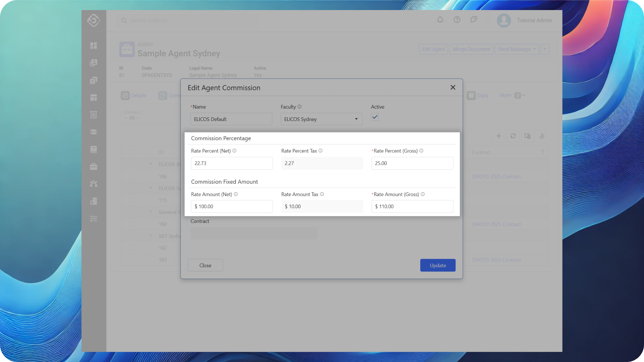Open the ELICOS Sydney faculty dropdown
The image size is (644, 362).
pos(321,119)
